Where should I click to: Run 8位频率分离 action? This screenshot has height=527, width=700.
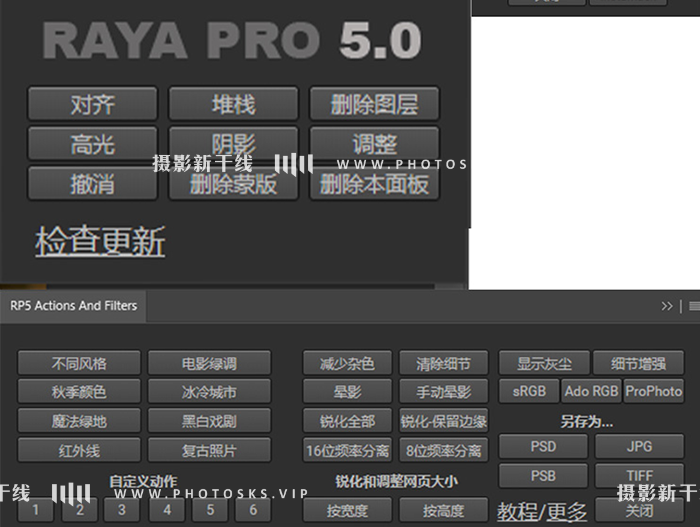click(443, 450)
